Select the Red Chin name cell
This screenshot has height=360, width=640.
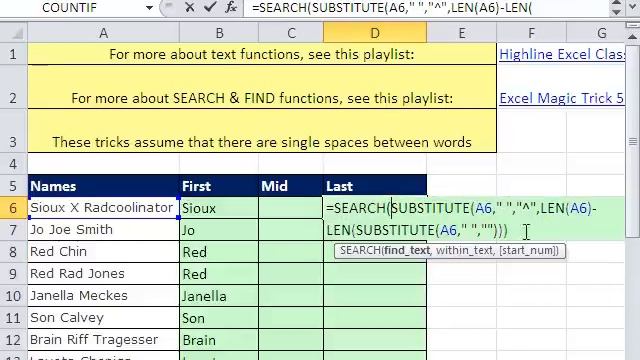103,252
